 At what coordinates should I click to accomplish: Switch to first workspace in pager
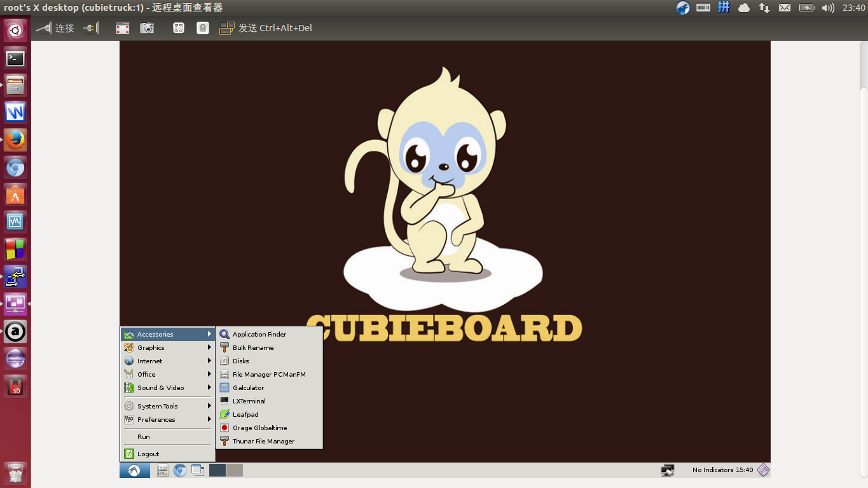(x=217, y=470)
